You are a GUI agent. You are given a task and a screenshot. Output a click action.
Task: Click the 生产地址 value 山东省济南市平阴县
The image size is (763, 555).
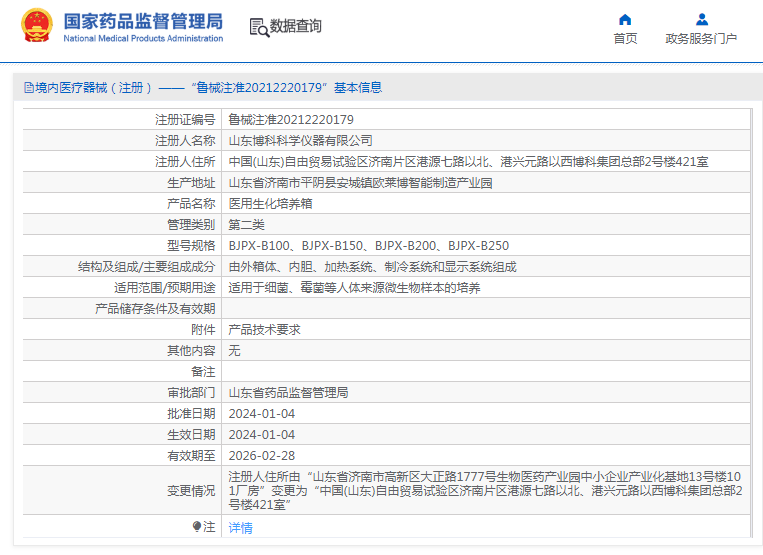point(360,183)
